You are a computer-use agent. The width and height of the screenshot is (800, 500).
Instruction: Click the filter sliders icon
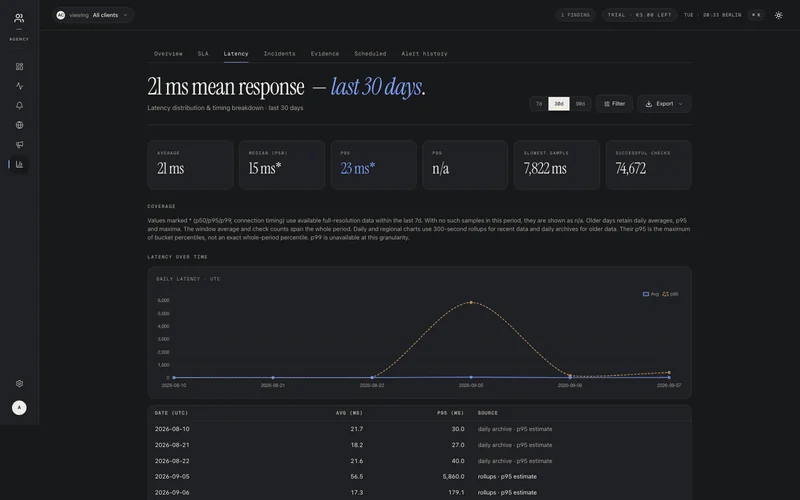click(x=607, y=104)
